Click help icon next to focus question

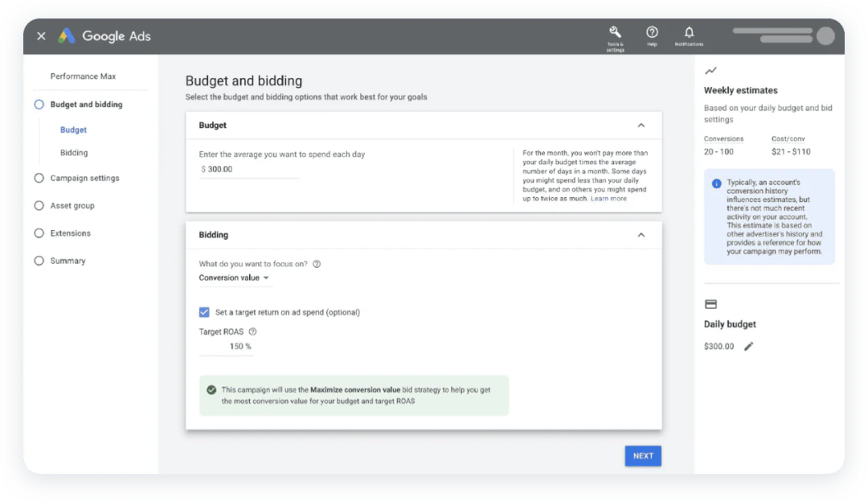tap(317, 264)
